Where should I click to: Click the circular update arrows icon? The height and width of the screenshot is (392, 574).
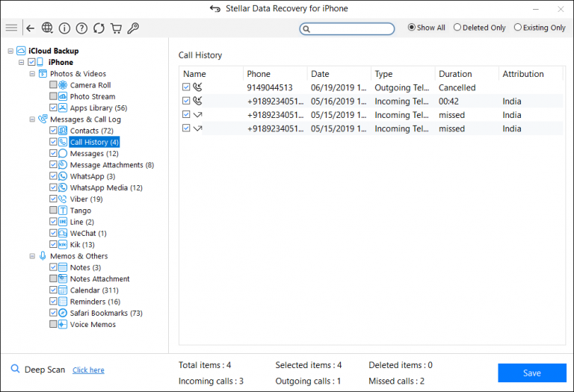tap(99, 28)
